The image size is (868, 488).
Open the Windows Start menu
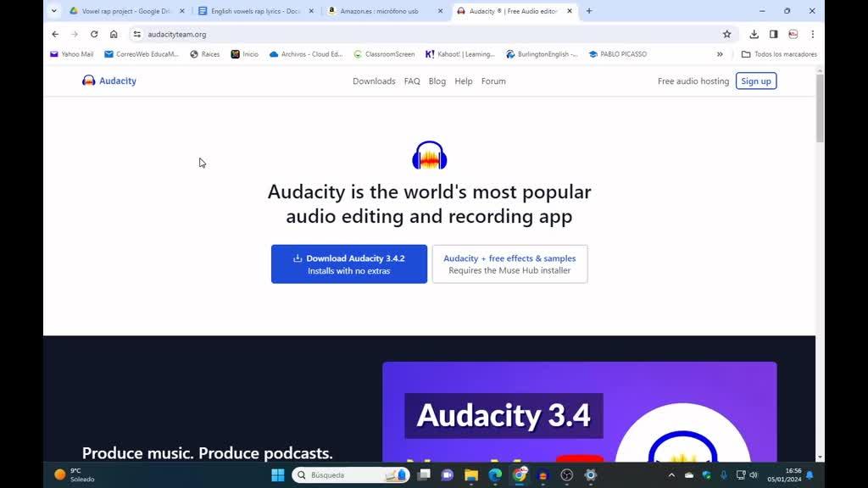[278, 474]
